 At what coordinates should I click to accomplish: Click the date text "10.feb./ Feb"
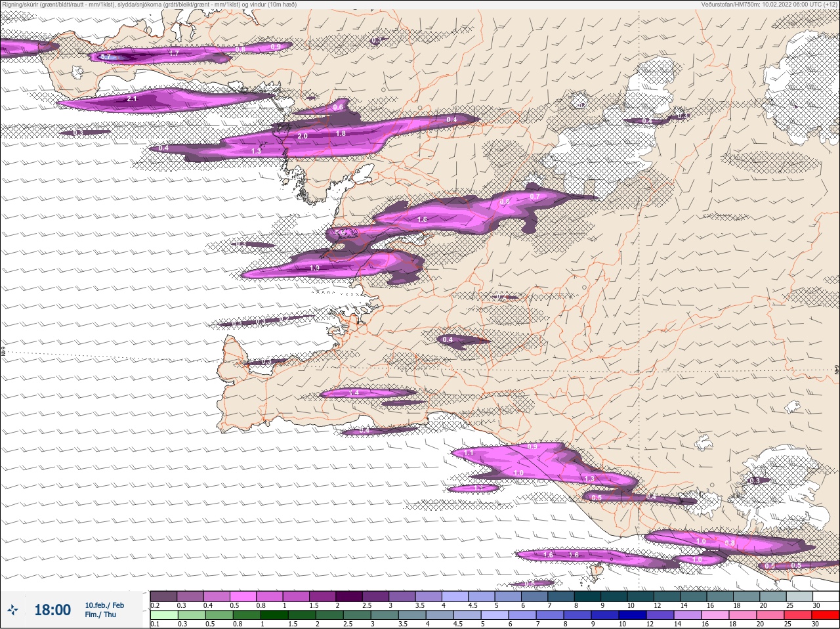(x=104, y=605)
